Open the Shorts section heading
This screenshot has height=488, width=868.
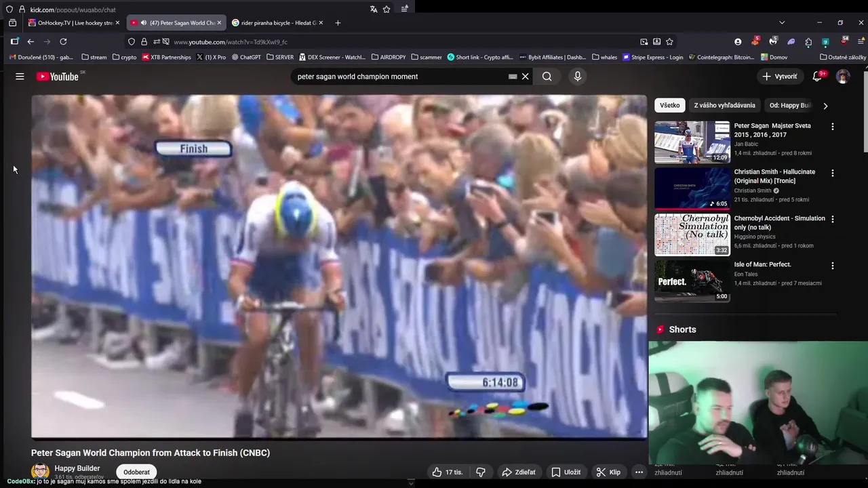point(682,329)
